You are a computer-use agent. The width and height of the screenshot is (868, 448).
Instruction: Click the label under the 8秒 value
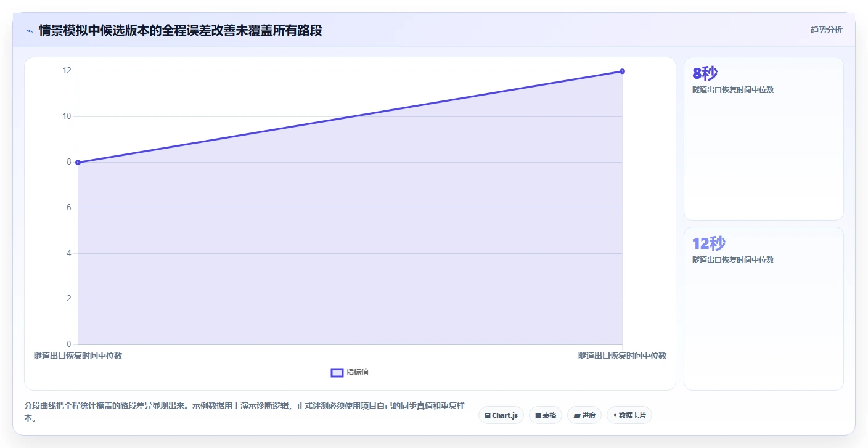pos(733,90)
